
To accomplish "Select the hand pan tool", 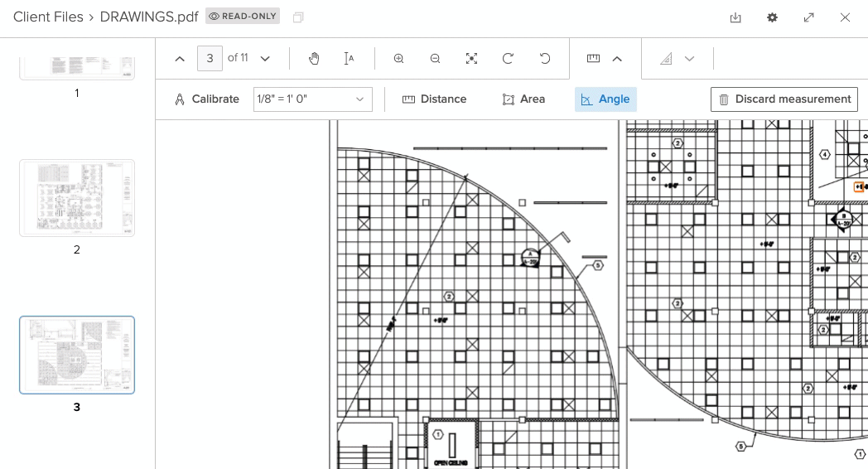I will (x=314, y=58).
